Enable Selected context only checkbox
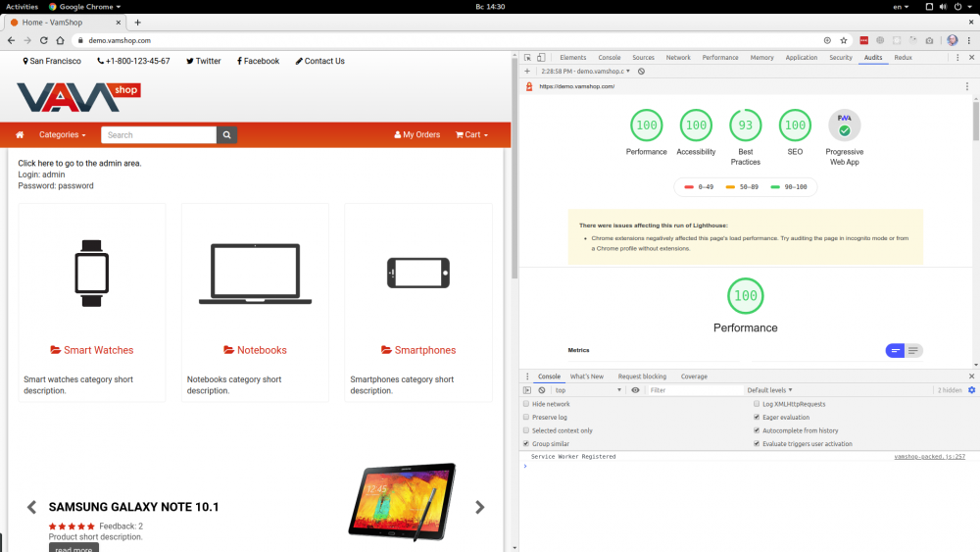This screenshot has width=980, height=552. 526,430
